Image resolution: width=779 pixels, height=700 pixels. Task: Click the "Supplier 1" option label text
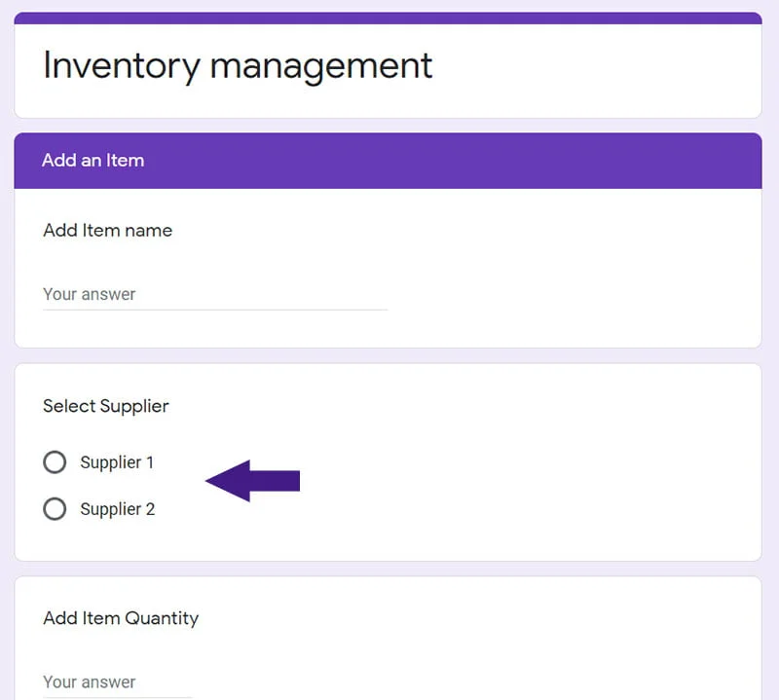[117, 462]
